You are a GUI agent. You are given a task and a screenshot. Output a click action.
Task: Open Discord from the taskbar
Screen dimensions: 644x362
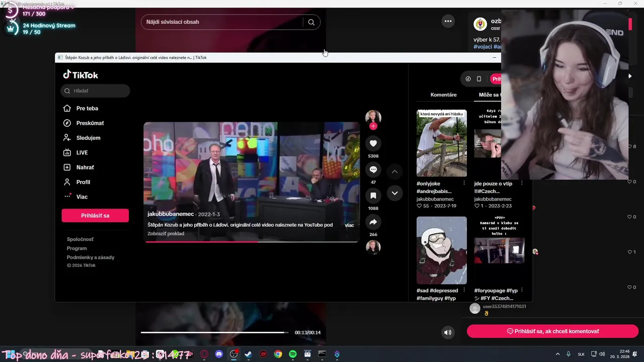[x=219, y=354]
